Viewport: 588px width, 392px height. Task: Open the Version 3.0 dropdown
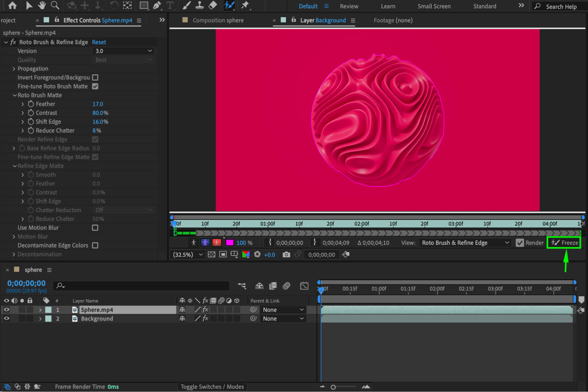point(124,51)
